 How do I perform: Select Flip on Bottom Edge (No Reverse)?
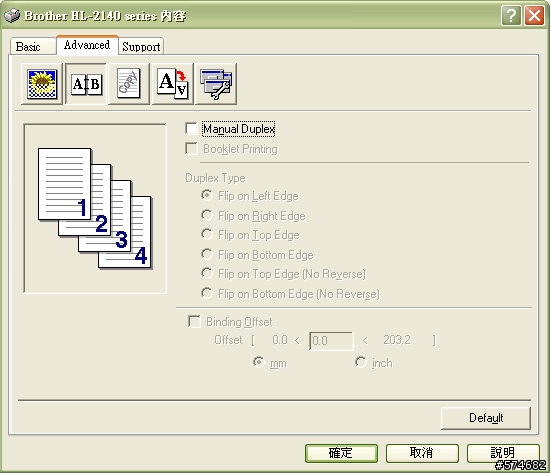coord(207,293)
